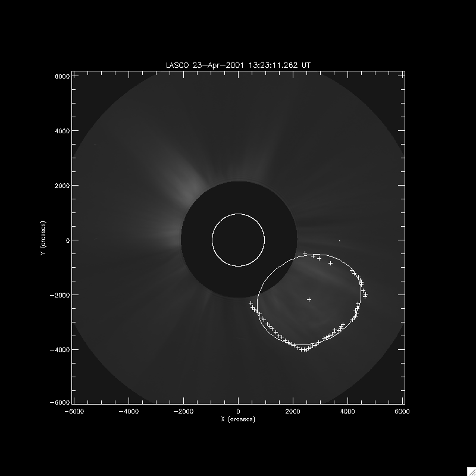
Task: Click the LASCO 23-Apr-2001 plot title
Action: pyautogui.click(x=238, y=64)
